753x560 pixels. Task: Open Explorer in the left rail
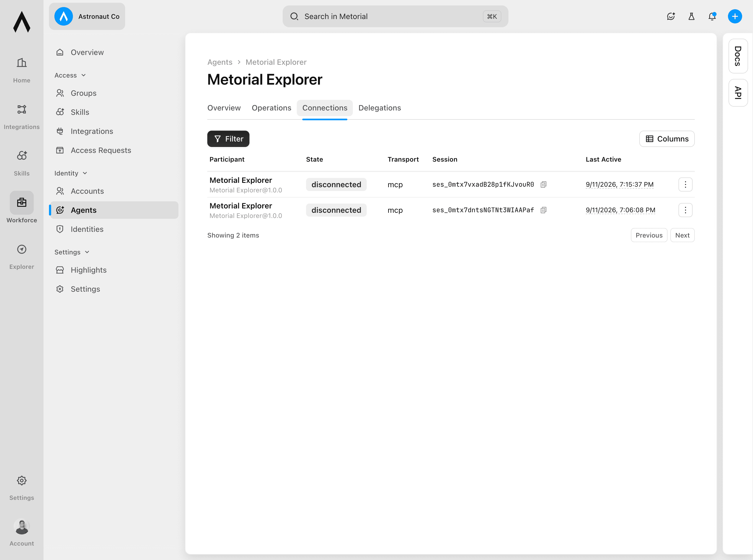(22, 257)
